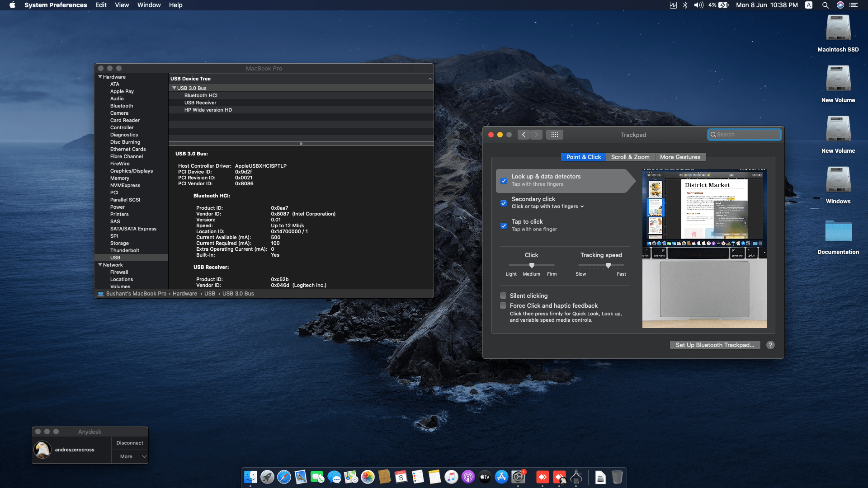Show all preferences grid button

pos(555,135)
